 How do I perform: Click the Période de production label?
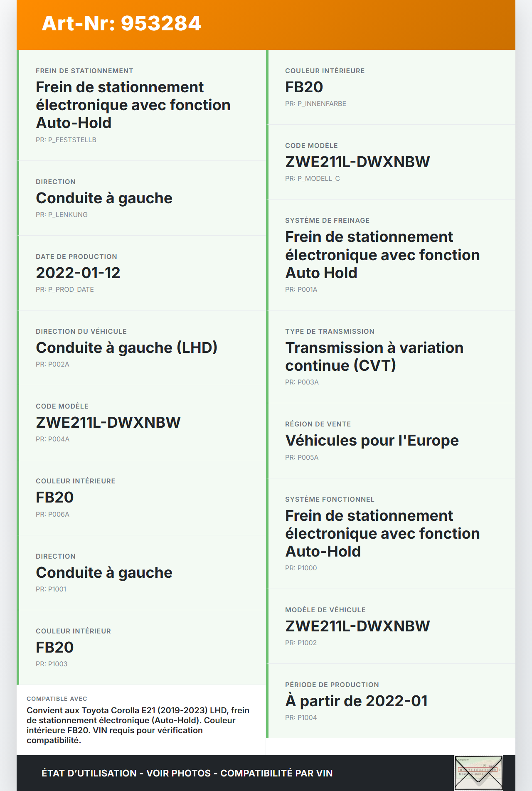pyautogui.click(x=332, y=685)
